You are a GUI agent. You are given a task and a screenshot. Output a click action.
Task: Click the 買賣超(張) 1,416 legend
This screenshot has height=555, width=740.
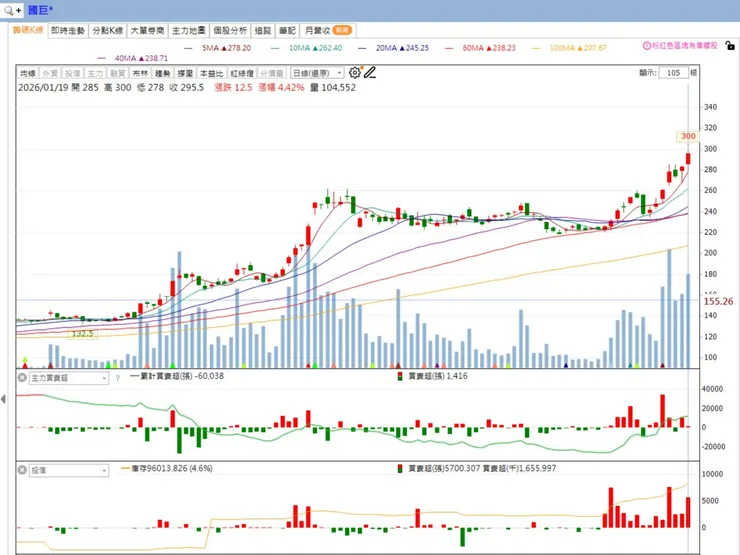click(x=433, y=376)
